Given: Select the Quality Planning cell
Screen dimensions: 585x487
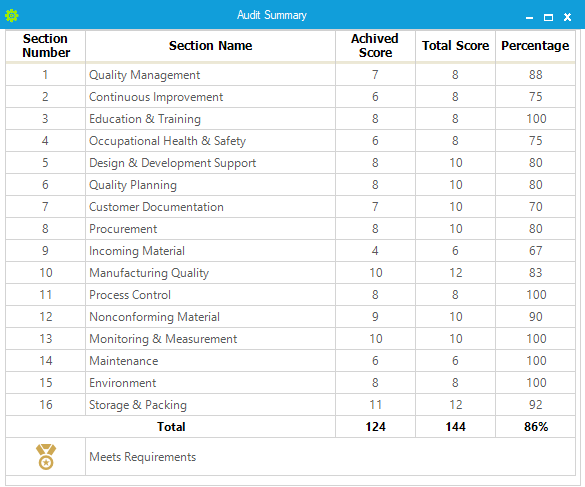Looking at the screenshot, I should point(210,185).
